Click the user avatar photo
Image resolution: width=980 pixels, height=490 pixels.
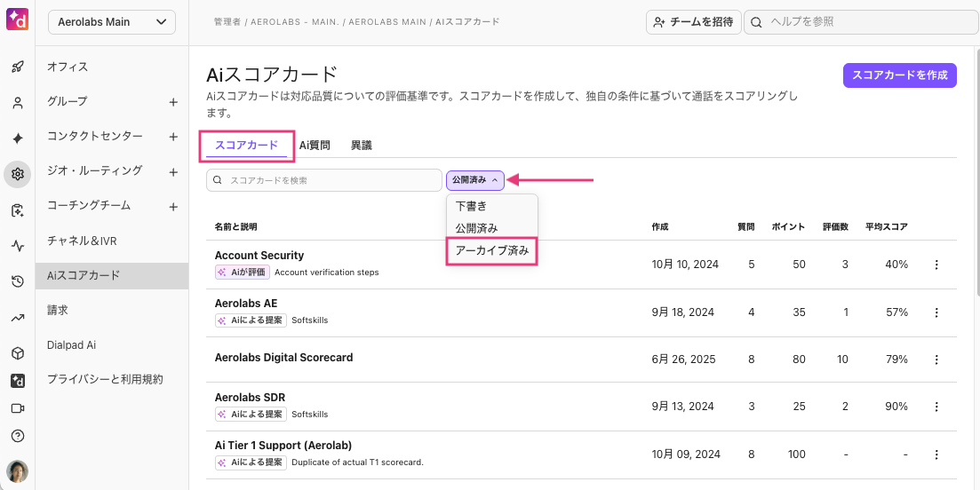18,471
